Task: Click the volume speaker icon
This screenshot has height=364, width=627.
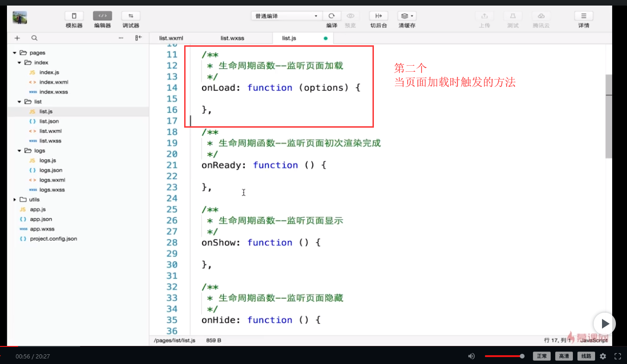Action: pyautogui.click(x=471, y=356)
